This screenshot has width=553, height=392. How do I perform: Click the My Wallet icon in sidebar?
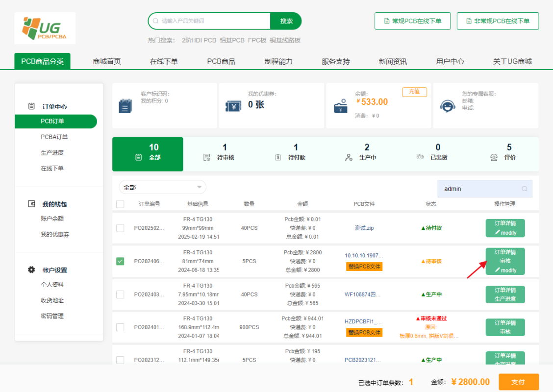pos(31,204)
